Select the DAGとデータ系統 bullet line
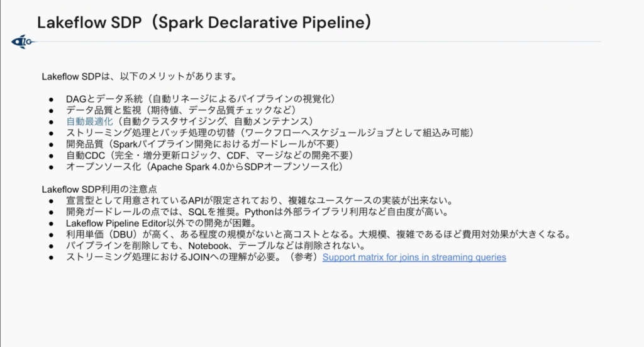Viewport: 644px width, 347px height. tap(200, 99)
